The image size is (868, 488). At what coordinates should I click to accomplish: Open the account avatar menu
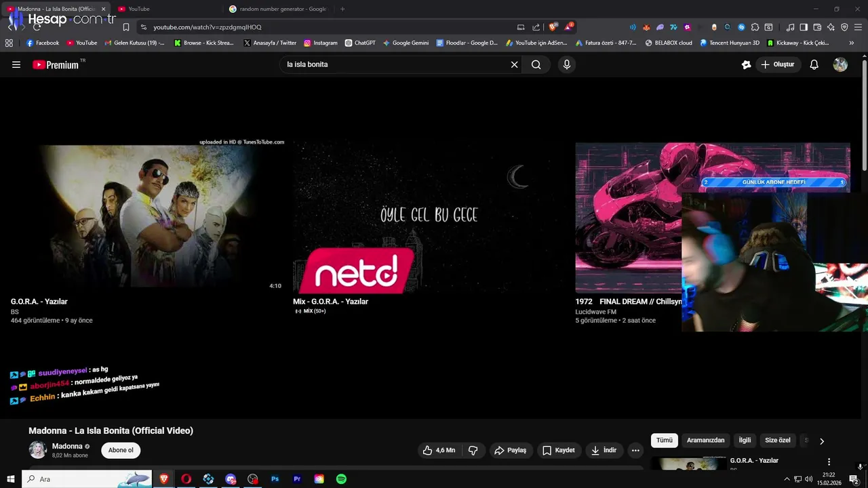[x=840, y=65]
